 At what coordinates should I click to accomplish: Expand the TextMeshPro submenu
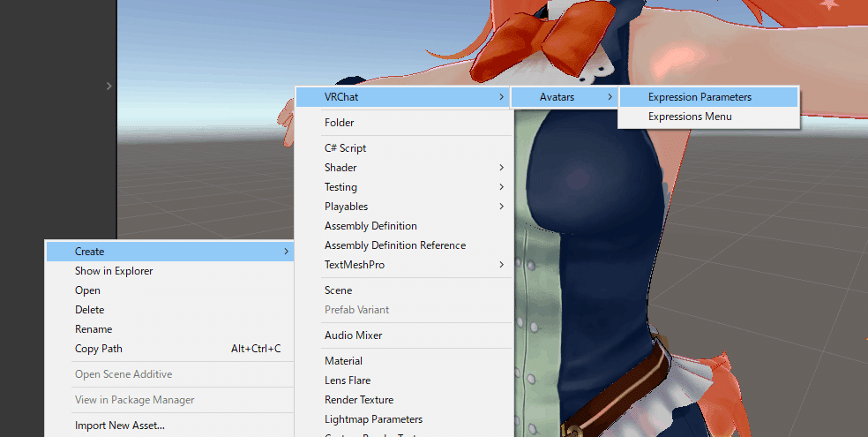pyautogui.click(x=402, y=265)
